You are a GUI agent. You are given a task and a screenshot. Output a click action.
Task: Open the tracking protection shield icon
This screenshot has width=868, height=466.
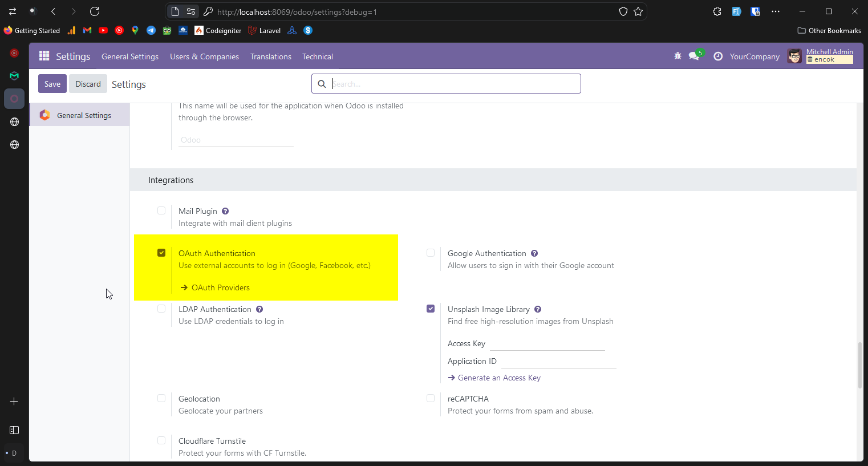(x=623, y=11)
